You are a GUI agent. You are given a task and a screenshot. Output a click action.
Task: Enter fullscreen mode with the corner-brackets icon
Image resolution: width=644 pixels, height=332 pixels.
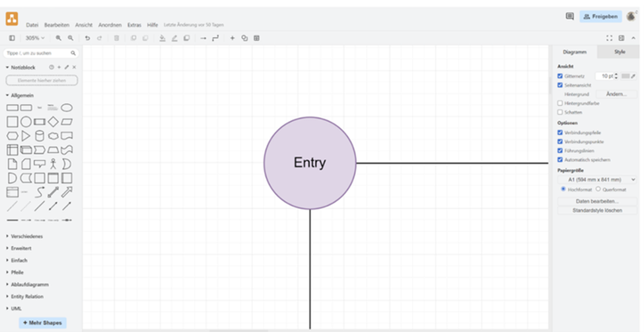[610, 38]
